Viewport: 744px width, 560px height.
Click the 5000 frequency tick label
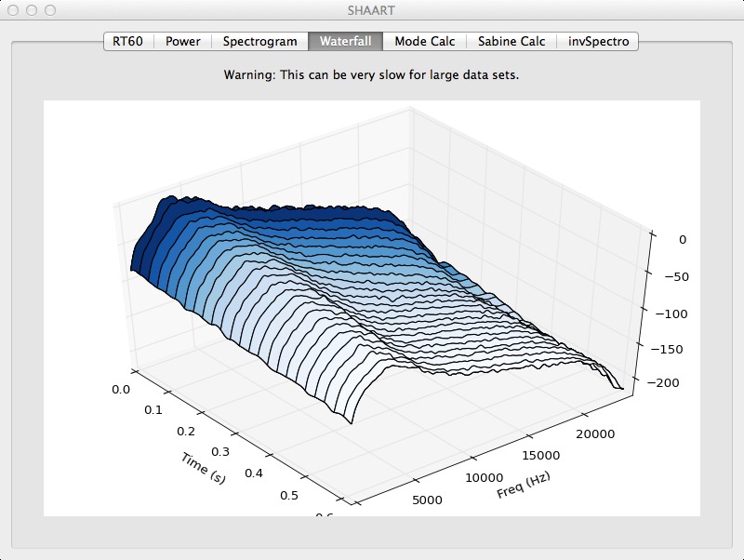coord(427,500)
